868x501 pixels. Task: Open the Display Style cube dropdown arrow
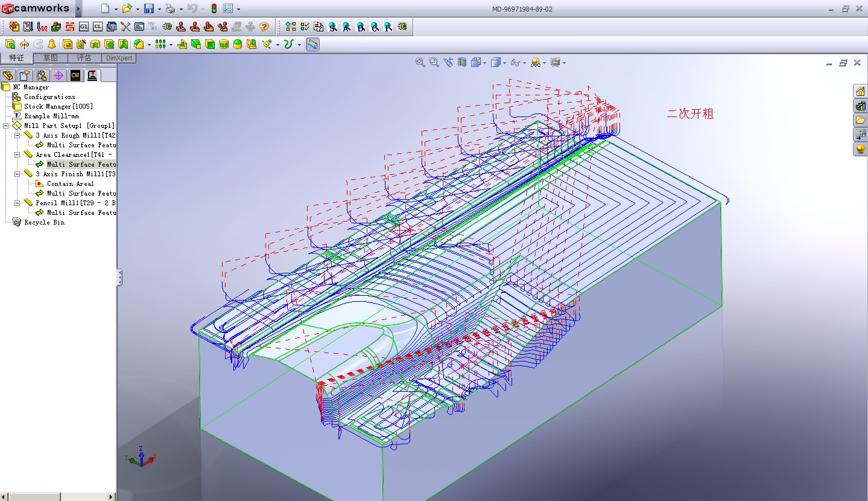tap(504, 62)
